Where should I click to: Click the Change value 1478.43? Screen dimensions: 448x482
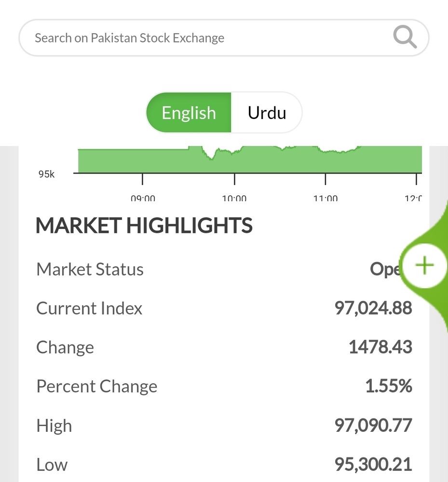(380, 347)
